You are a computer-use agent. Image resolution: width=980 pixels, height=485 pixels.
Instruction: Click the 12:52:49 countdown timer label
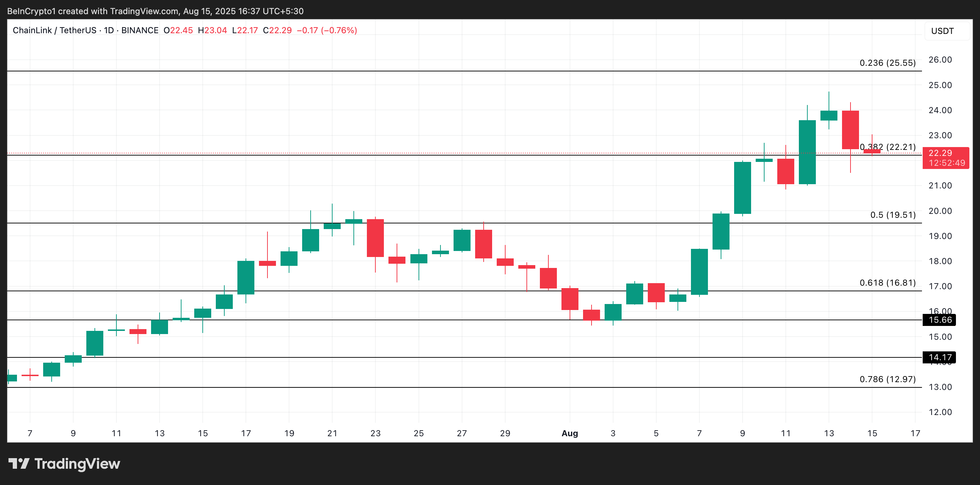[x=946, y=163]
